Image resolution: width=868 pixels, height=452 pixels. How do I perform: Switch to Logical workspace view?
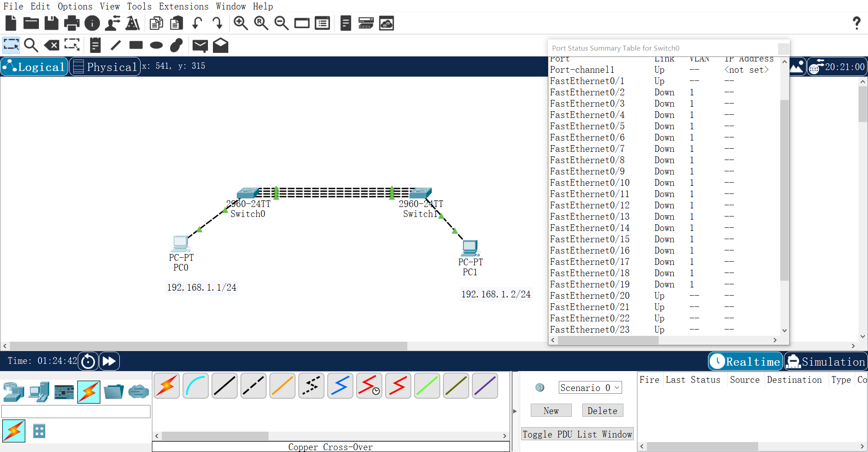coord(34,66)
